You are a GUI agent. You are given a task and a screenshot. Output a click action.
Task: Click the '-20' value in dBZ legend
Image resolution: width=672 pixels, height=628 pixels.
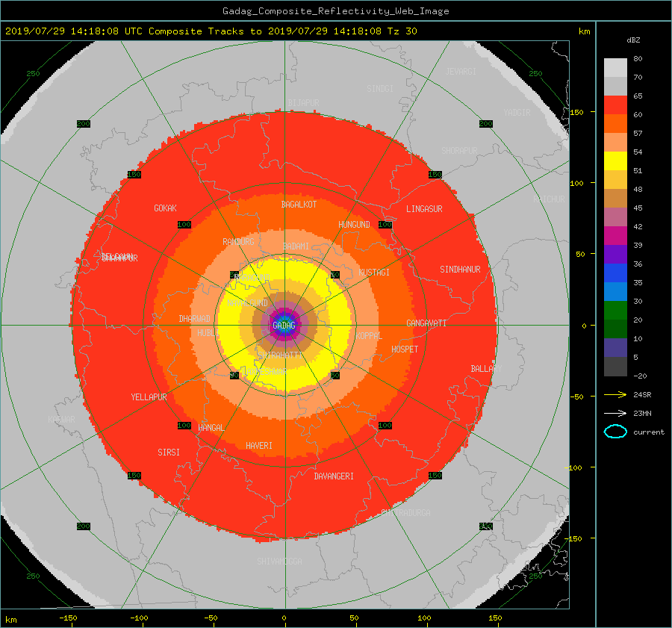click(640, 376)
